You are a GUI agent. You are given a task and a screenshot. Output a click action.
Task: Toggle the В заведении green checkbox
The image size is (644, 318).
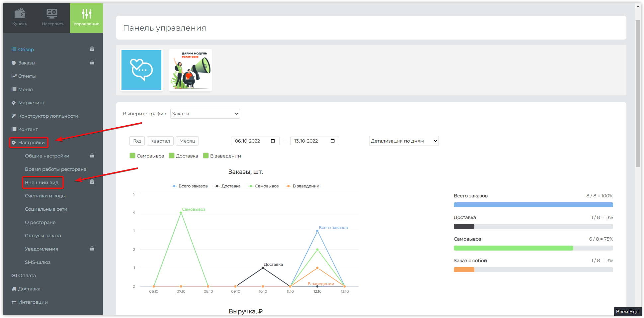point(206,156)
